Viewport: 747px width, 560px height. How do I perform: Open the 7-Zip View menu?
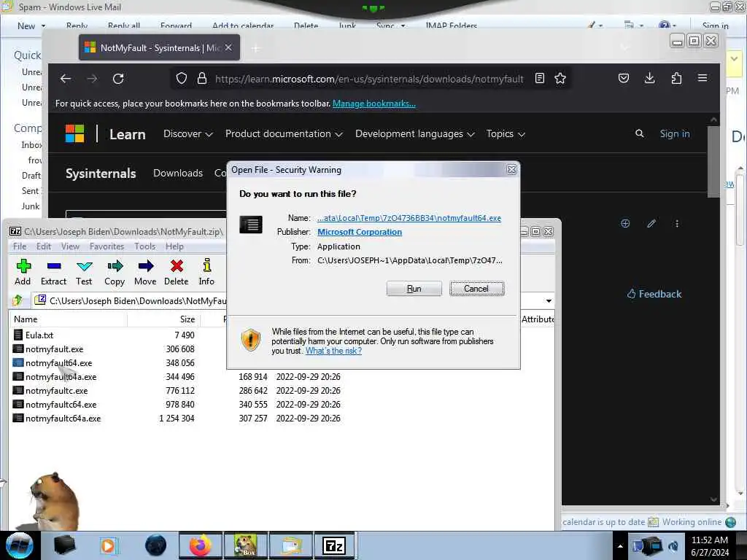[x=70, y=246]
